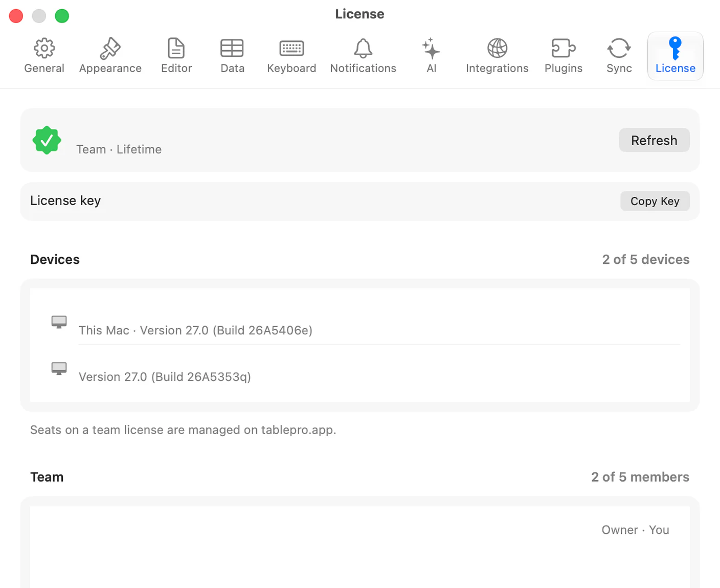This screenshot has width=720, height=588.
Task: Go to the Keyboard settings tab
Action: [291, 56]
